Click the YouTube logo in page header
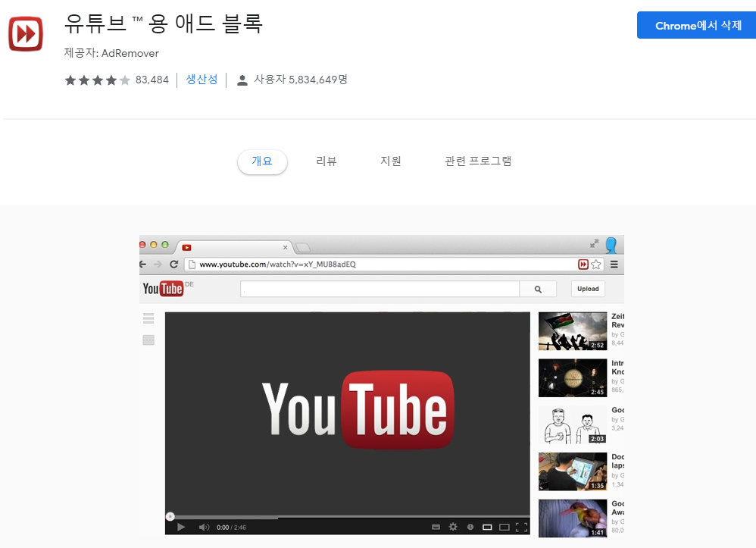756x548 pixels. (163, 289)
